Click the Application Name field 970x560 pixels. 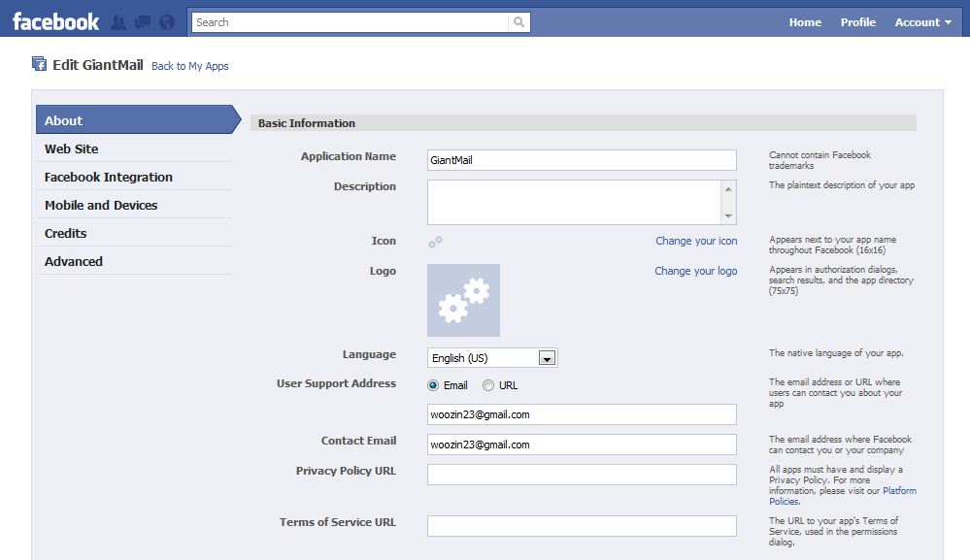[582, 160]
